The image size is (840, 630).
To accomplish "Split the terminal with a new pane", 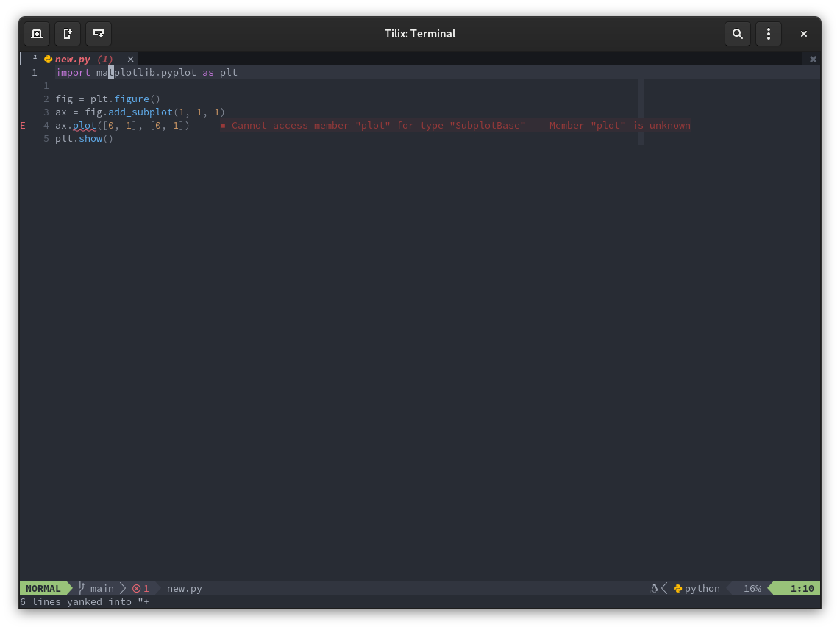I will pyautogui.click(x=99, y=34).
